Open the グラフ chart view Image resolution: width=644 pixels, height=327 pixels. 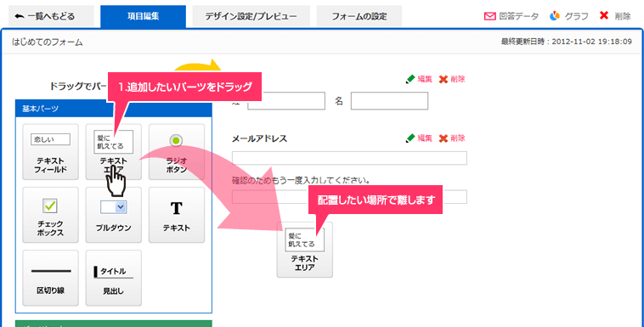(569, 16)
